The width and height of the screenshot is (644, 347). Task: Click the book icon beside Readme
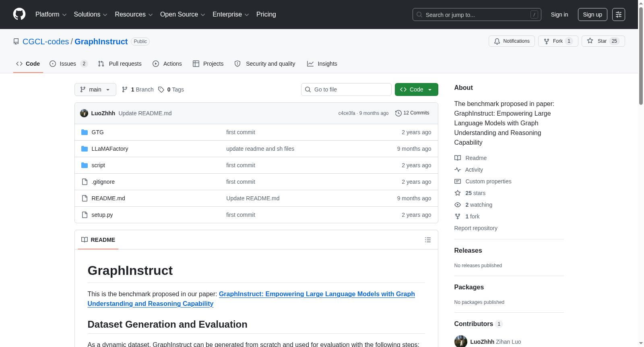pyautogui.click(x=458, y=158)
